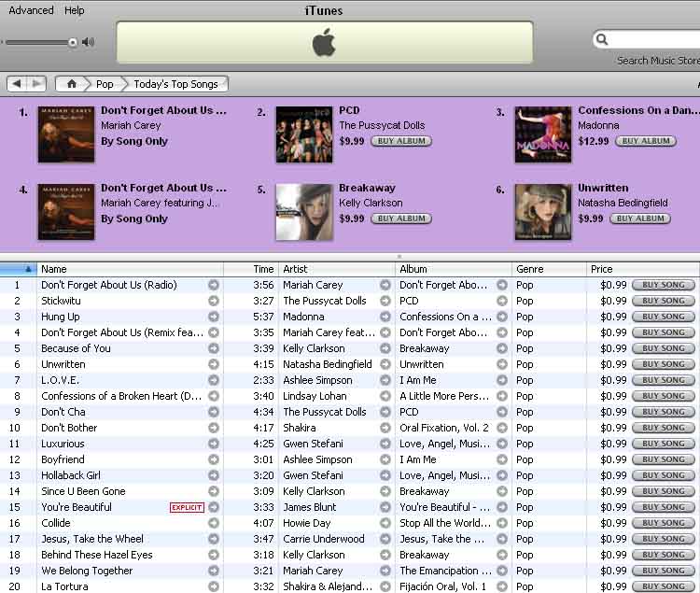The image size is (700, 593).
Task: Buy song Stickwitu
Action: click(x=664, y=301)
